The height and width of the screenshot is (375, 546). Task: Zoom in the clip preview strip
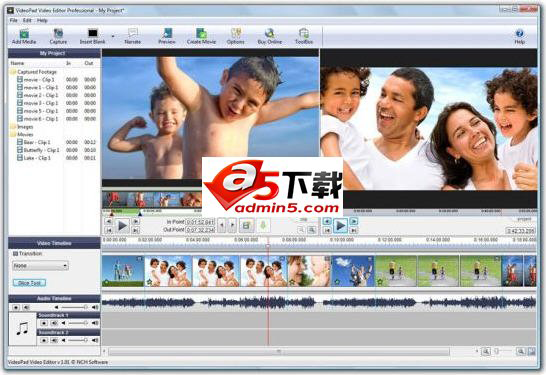tap(312, 229)
